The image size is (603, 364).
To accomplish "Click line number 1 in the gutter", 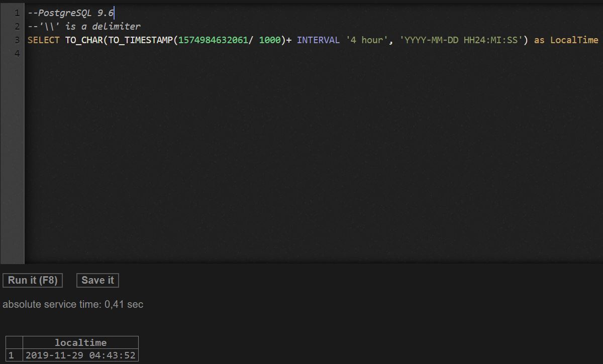I will (18, 13).
